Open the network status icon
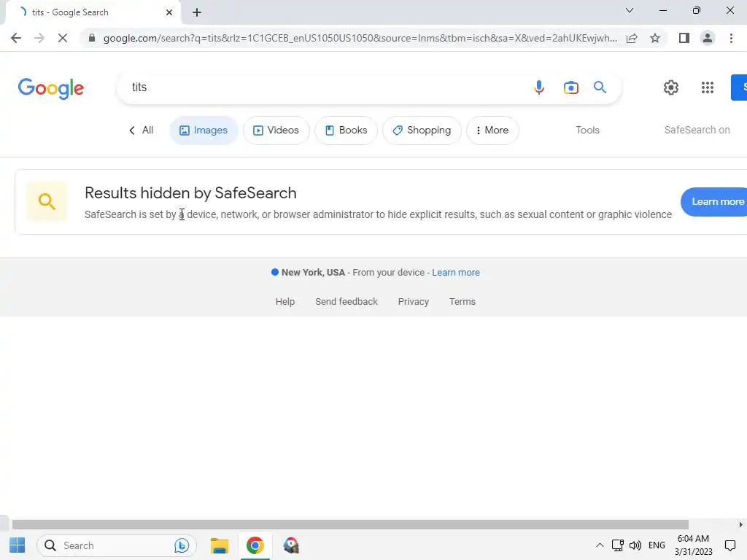Screen dimensions: 747x560 pyautogui.click(x=617, y=545)
